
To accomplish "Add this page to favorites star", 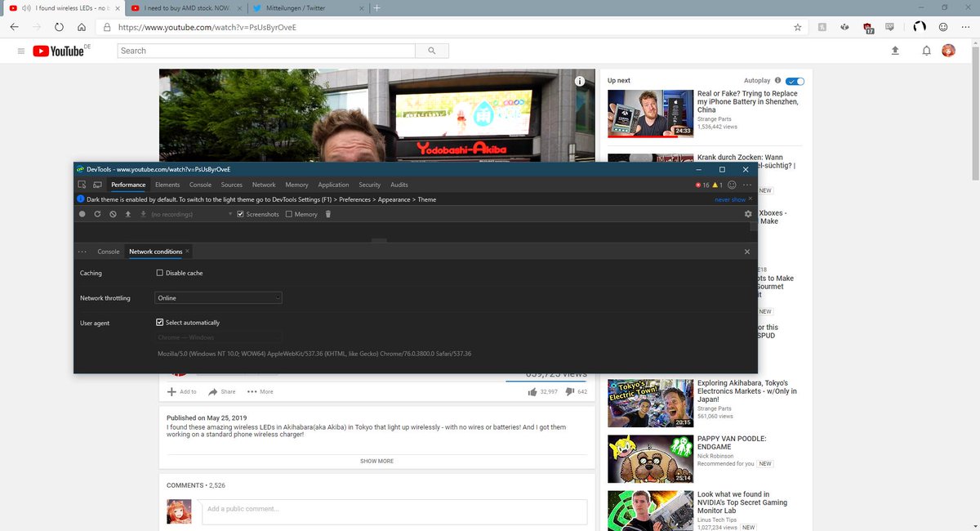I will tap(797, 27).
